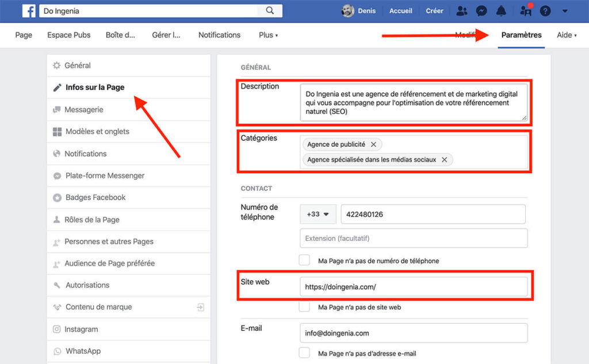
Task: Open the Espace Pubs menu item
Action: coord(68,35)
